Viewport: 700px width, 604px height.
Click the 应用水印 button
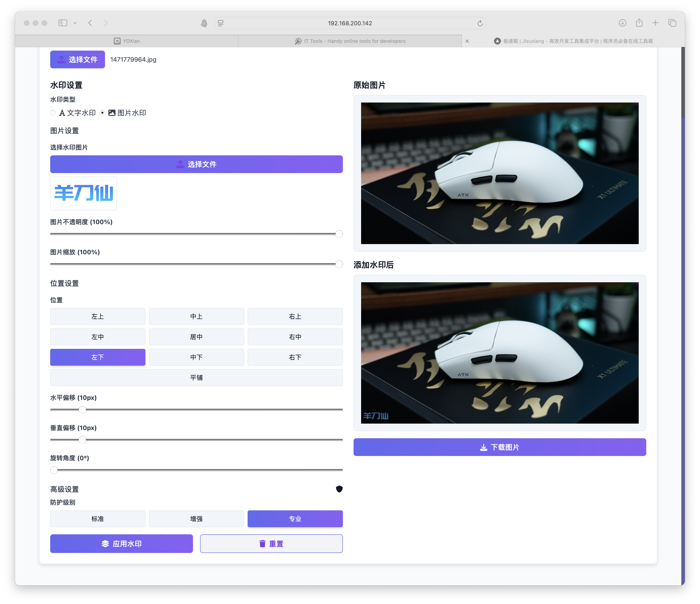coord(122,544)
